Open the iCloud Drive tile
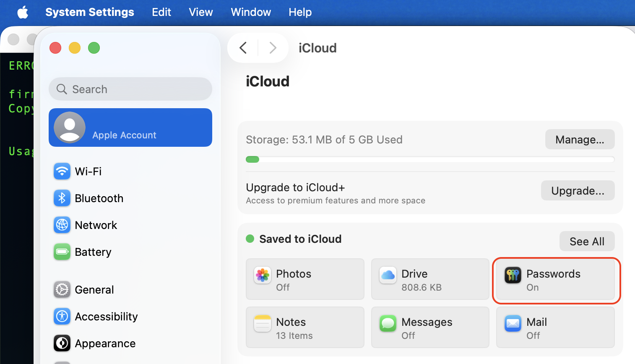This screenshot has width=635, height=364. [x=430, y=279]
